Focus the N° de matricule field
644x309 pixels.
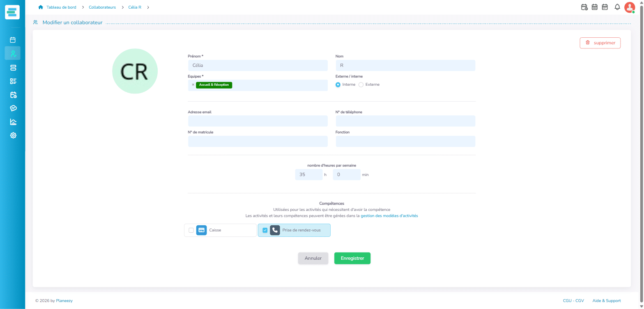pos(258,141)
